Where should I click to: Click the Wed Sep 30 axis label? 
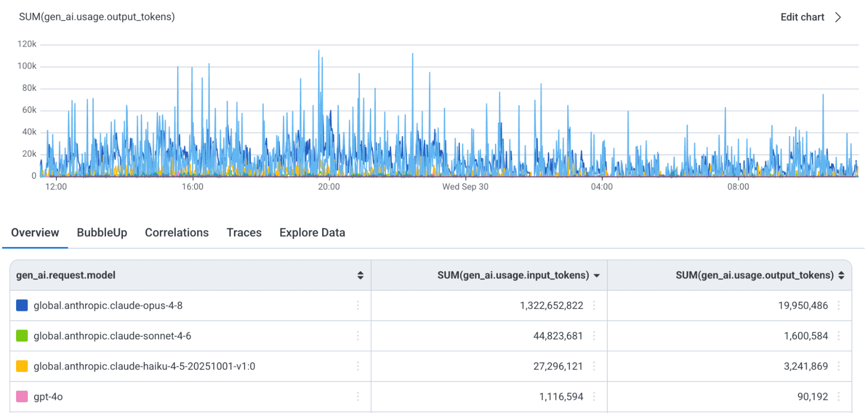465,187
